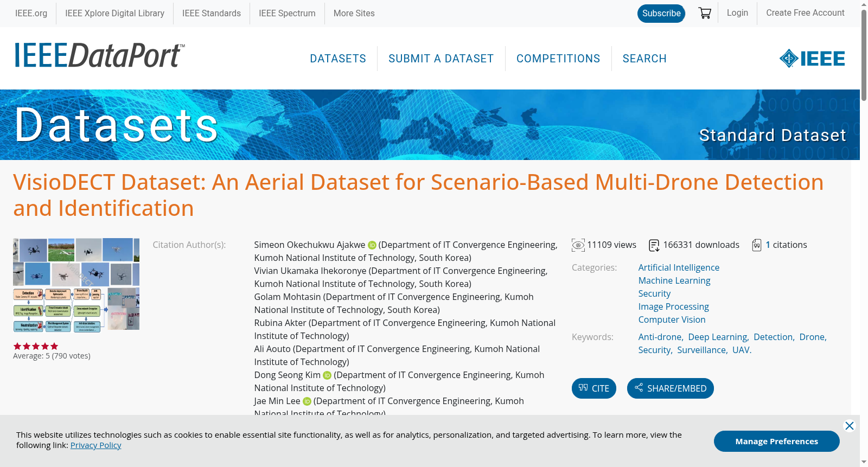Click the UAV keyword link
Image resolution: width=868 pixels, height=467 pixels.
point(741,350)
